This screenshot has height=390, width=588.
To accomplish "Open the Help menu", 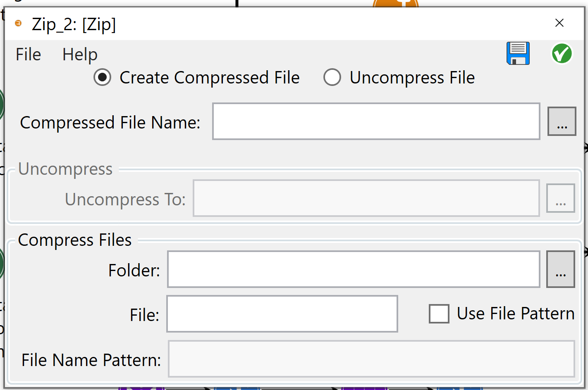I will (x=80, y=54).
